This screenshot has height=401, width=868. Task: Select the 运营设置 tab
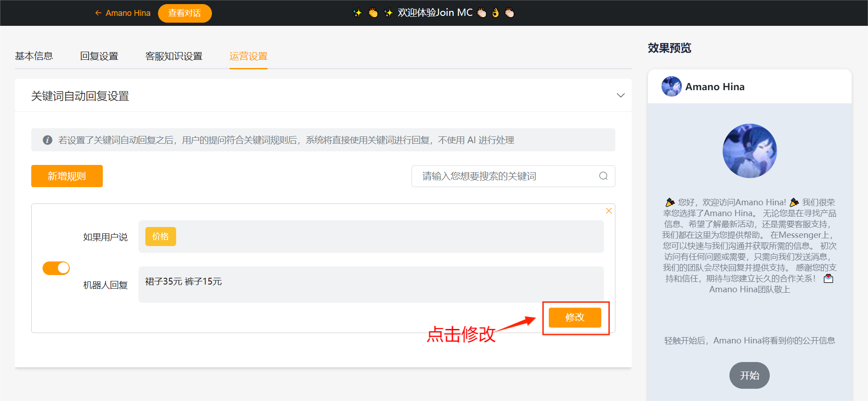[248, 56]
